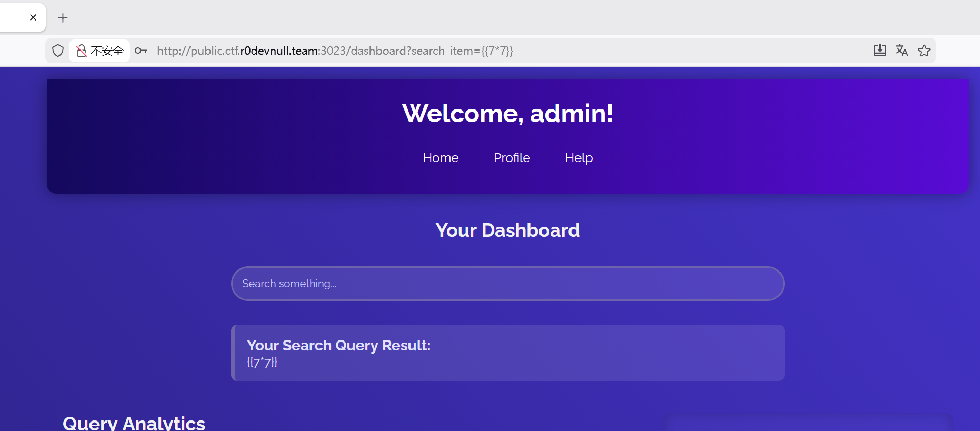The image size is (980, 431).
Task: Click the install page download icon
Action: coord(879,51)
